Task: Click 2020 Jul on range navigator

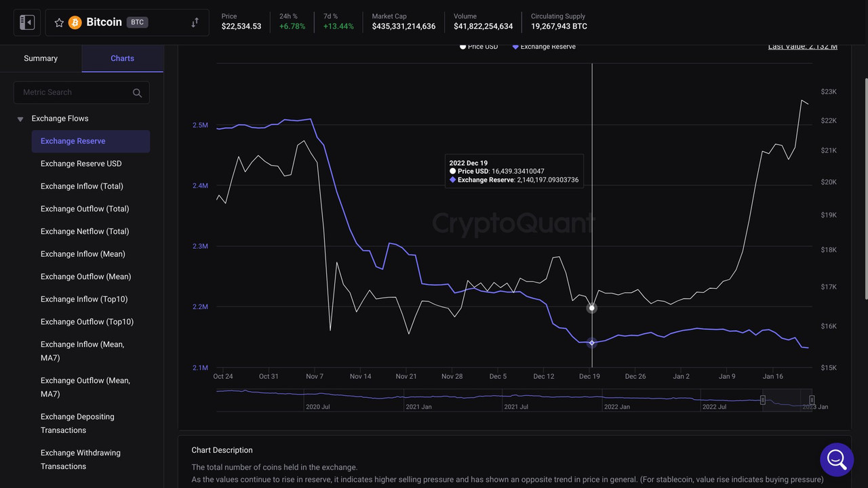Action: pos(318,407)
